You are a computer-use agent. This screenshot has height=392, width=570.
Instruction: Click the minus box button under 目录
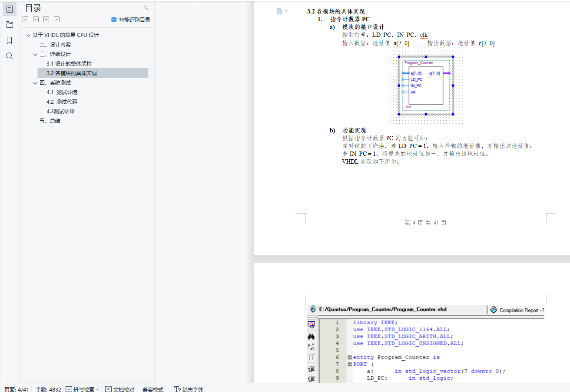(x=56, y=19)
